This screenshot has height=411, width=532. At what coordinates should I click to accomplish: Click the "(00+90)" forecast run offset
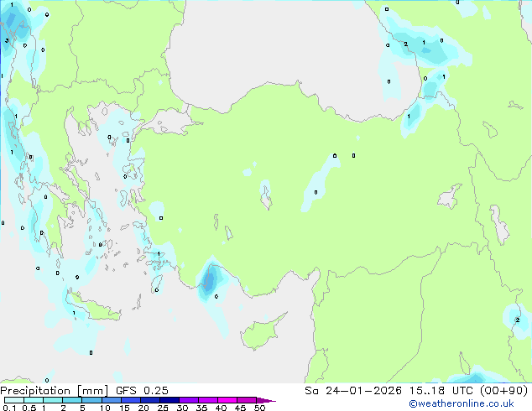pos(504,391)
